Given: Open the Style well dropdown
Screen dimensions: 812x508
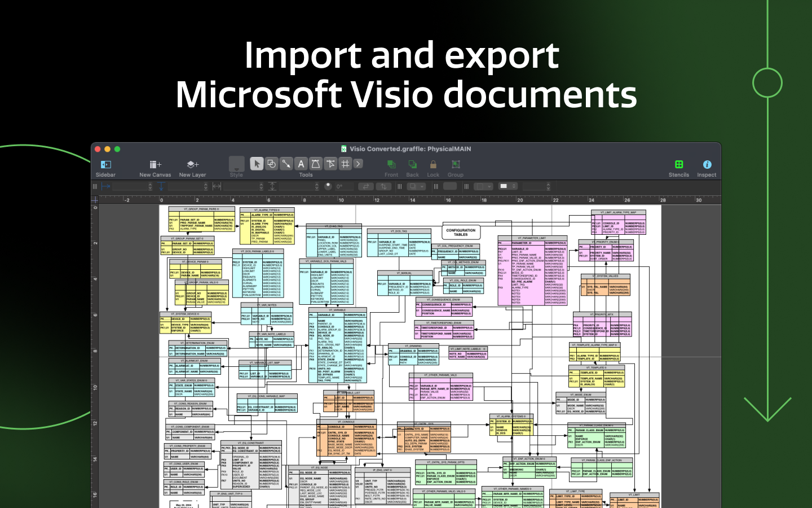Looking at the screenshot, I should tap(237, 164).
